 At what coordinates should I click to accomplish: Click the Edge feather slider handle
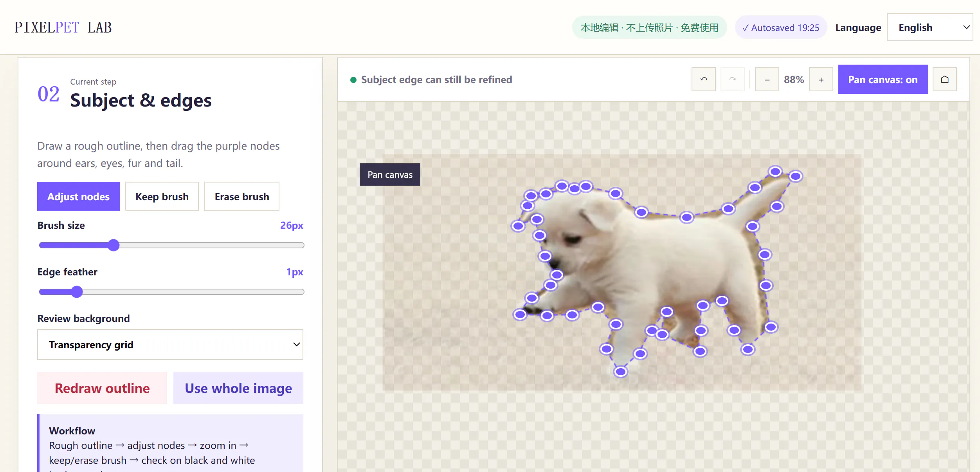click(77, 292)
